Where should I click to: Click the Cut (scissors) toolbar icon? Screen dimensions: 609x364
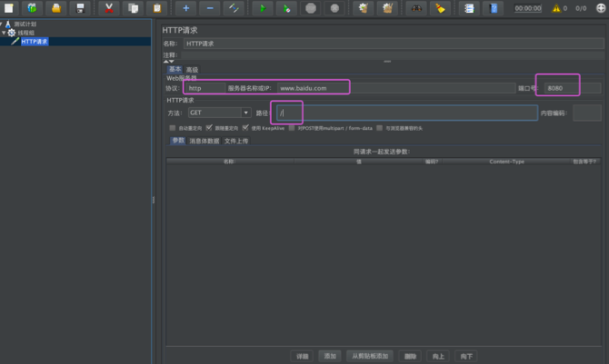point(110,8)
